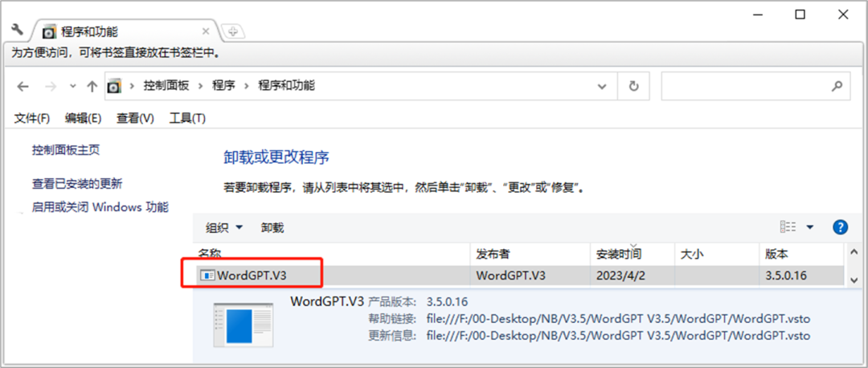The height and width of the screenshot is (368, 868).
Task: Expand the 组织 dropdown
Action: point(224,227)
